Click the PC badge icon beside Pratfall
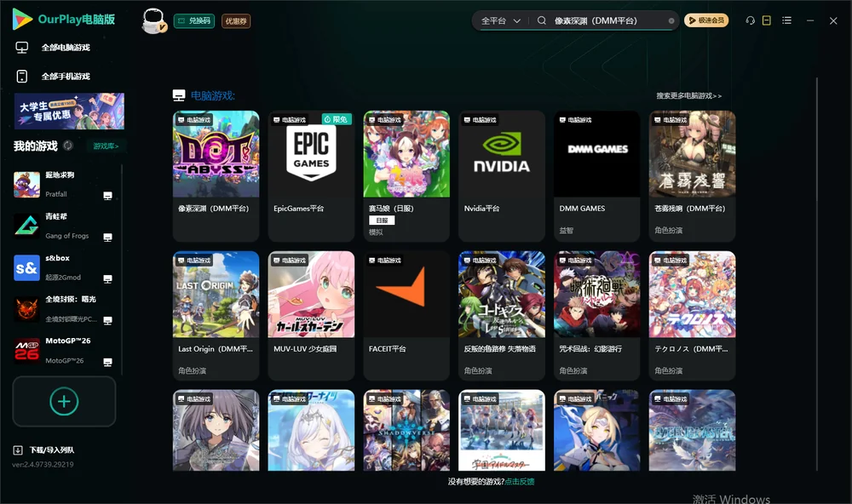The image size is (852, 504). pos(107,196)
